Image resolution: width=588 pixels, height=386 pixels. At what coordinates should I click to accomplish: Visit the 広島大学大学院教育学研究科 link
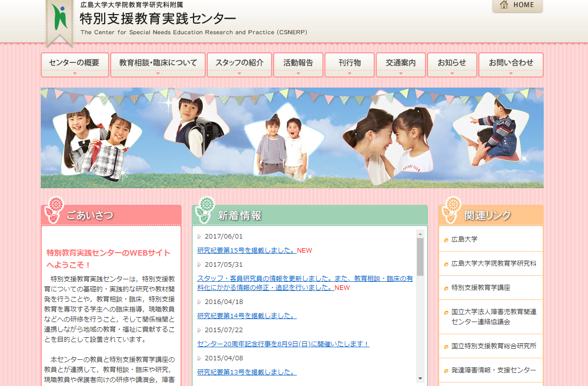click(493, 264)
